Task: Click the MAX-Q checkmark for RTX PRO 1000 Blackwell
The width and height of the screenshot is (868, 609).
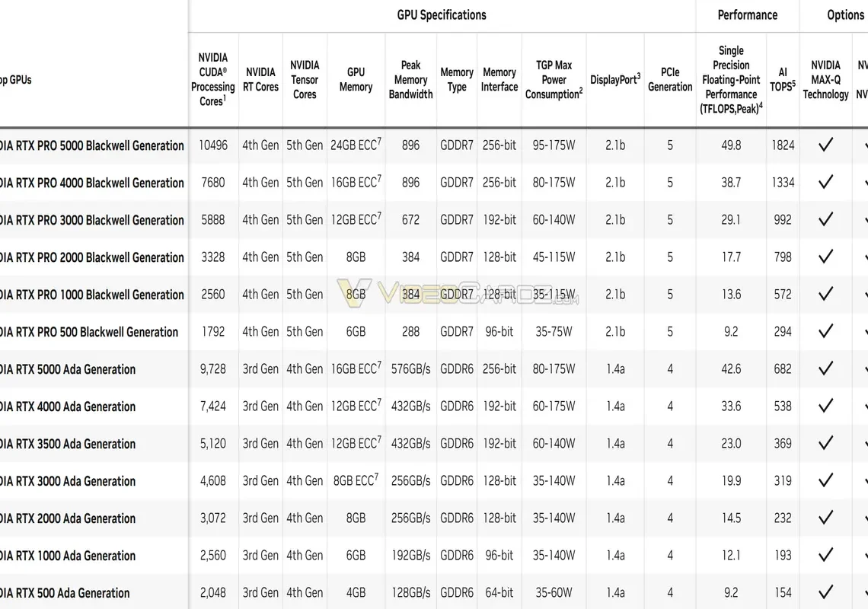Action: point(825,294)
